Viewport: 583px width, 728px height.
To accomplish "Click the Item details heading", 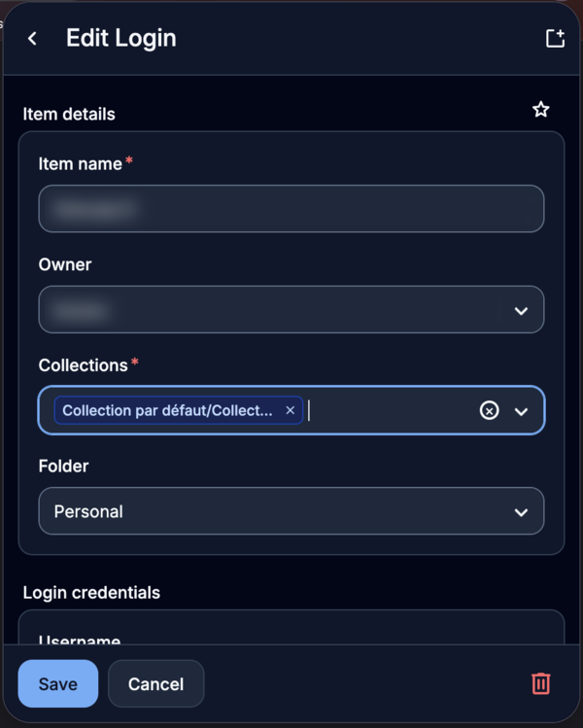I will (x=69, y=115).
